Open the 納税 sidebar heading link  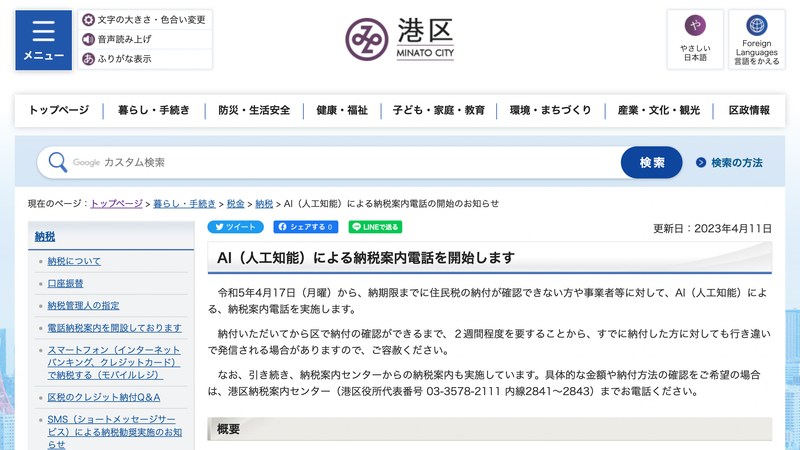click(x=45, y=236)
